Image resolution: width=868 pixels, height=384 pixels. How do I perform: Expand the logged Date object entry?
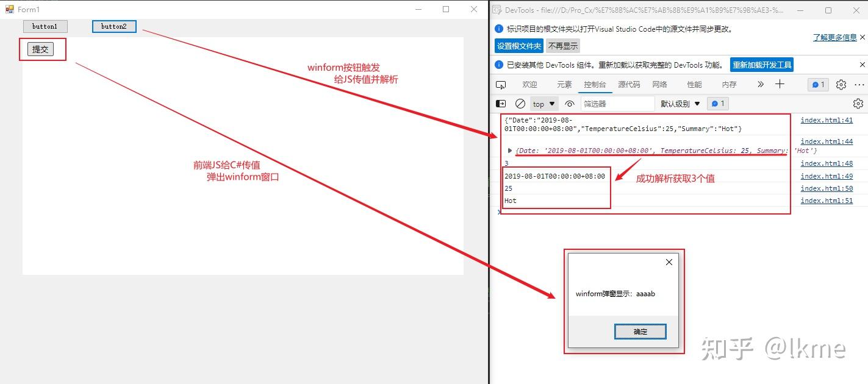point(510,150)
